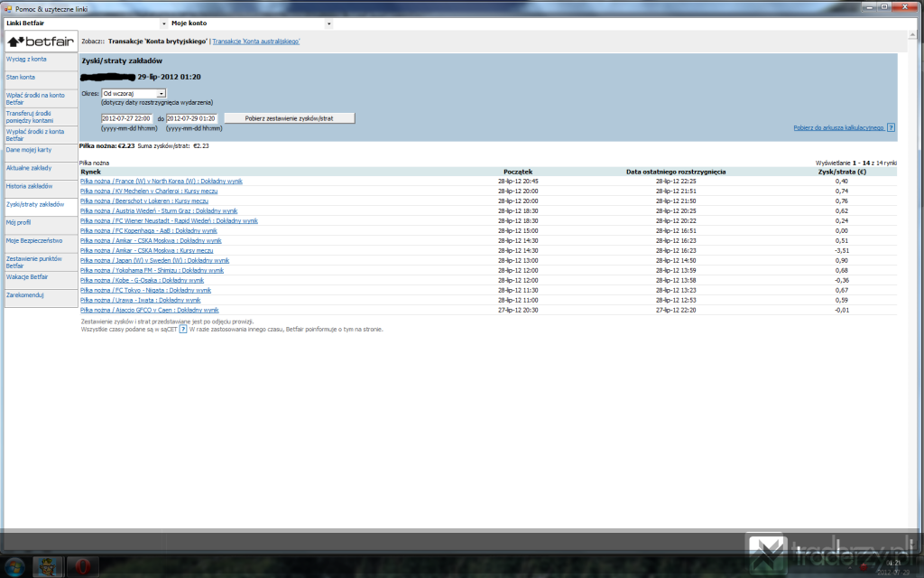Viewport: 924px width, 578px height.
Task: Open FC Kopenhaga - AaB market link
Action: (x=149, y=230)
